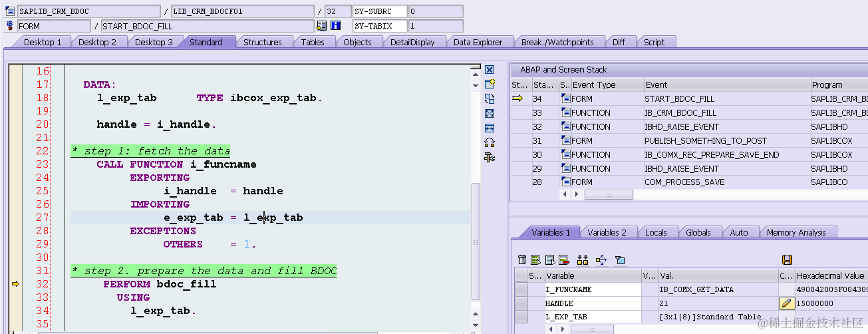Open the Memory Analysis tab

(796, 232)
